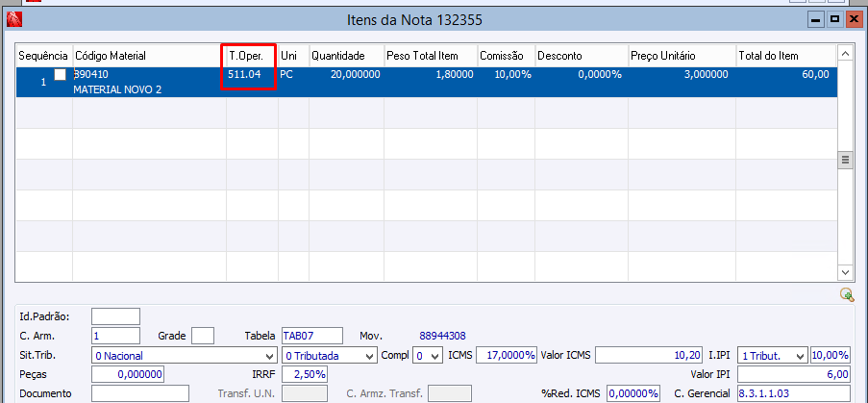
Task: Click the T.Oper. column header
Action: tap(252, 56)
